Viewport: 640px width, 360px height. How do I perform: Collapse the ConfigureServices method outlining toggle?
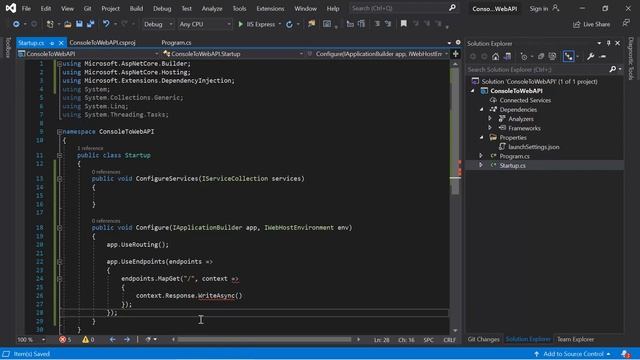60,179
